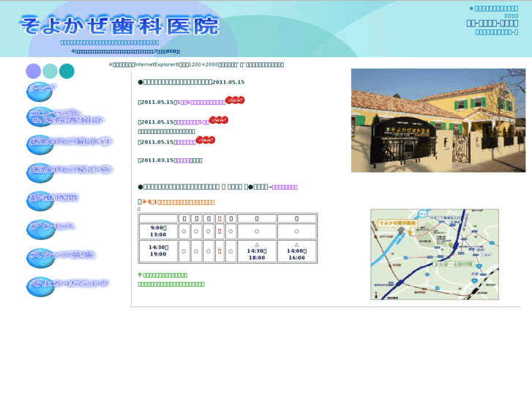The height and width of the screenshot is (399, 532).
Task: Select the 診療時間 navigation button
Action: pos(53,200)
